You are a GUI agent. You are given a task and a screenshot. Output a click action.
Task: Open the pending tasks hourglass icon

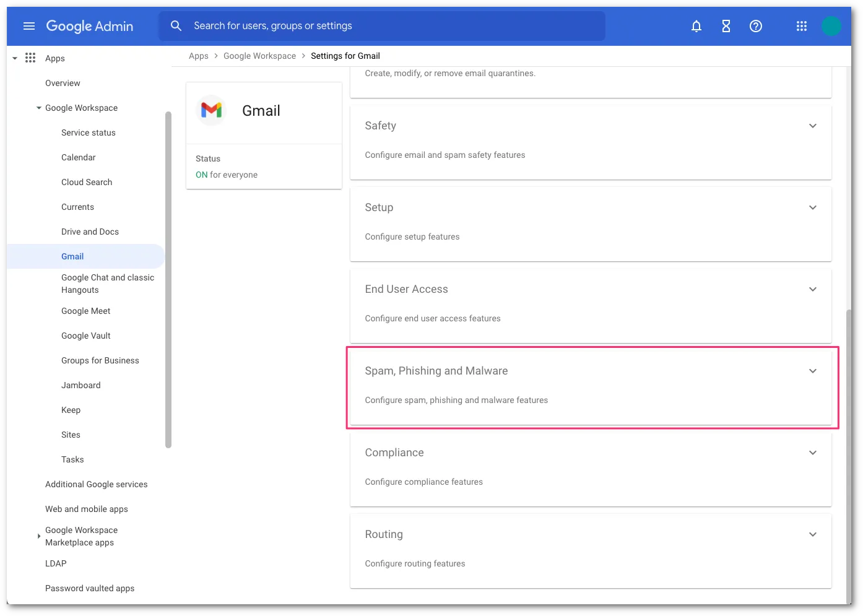(726, 26)
